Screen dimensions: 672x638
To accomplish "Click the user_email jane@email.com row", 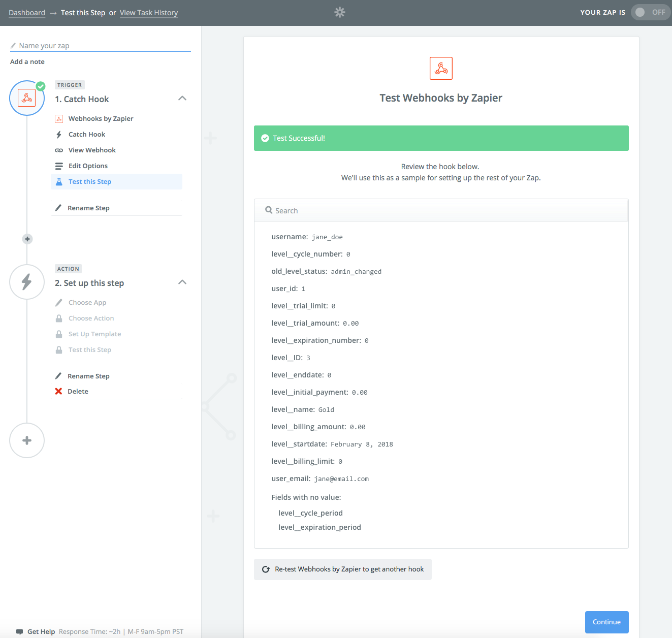I will click(320, 479).
